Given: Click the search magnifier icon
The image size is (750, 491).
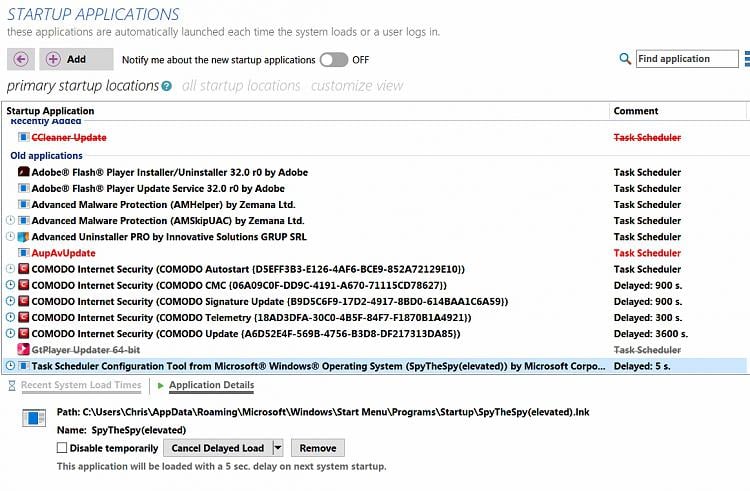Looking at the screenshot, I should pos(625,59).
